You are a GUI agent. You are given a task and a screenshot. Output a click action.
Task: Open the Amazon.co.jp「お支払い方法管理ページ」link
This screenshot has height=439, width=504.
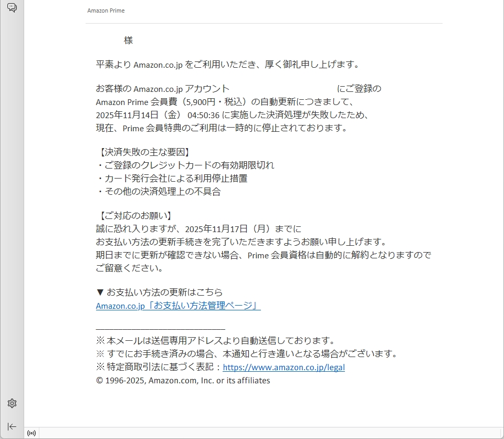(178, 306)
